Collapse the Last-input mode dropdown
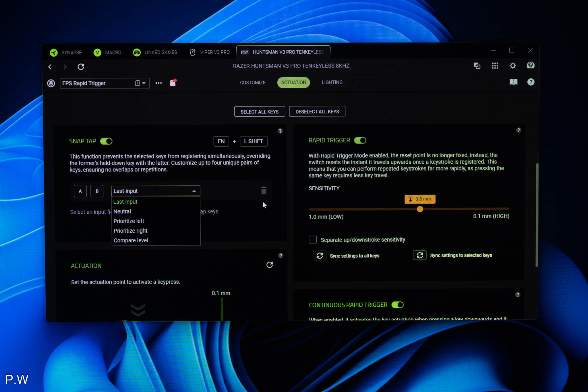The height and width of the screenshot is (392, 588). click(156, 191)
